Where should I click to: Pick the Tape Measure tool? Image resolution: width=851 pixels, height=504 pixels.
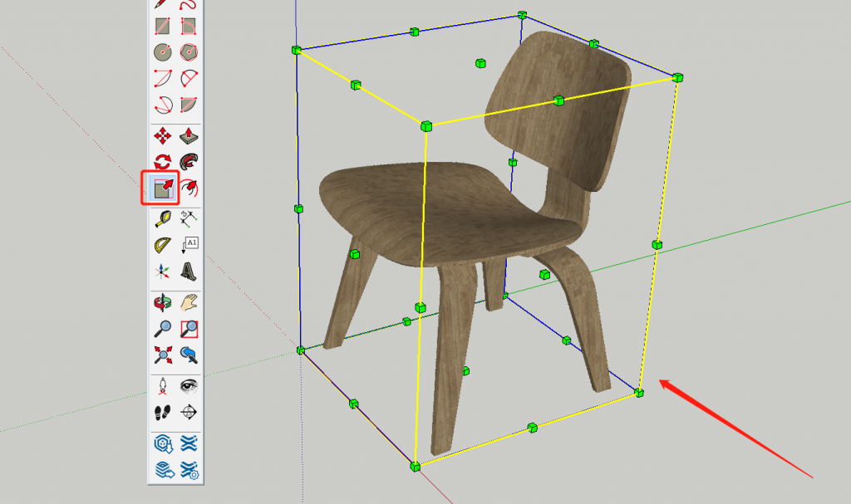coord(162,219)
